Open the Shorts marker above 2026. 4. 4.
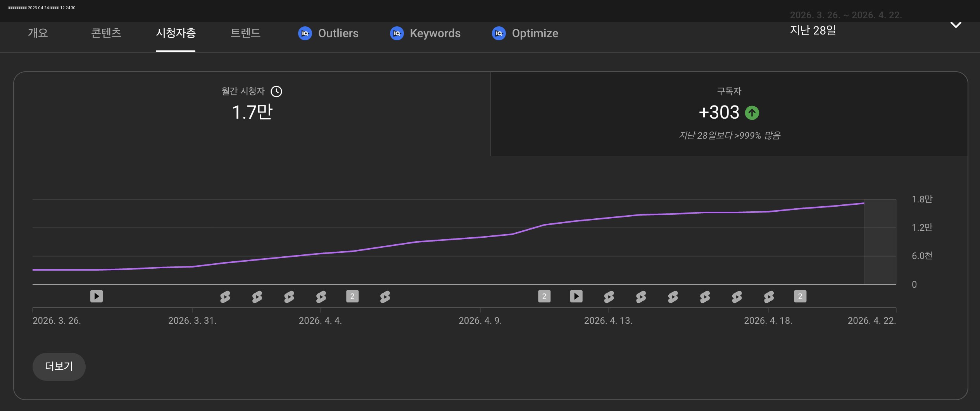The width and height of the screenshot is (980, 411). 321,297
